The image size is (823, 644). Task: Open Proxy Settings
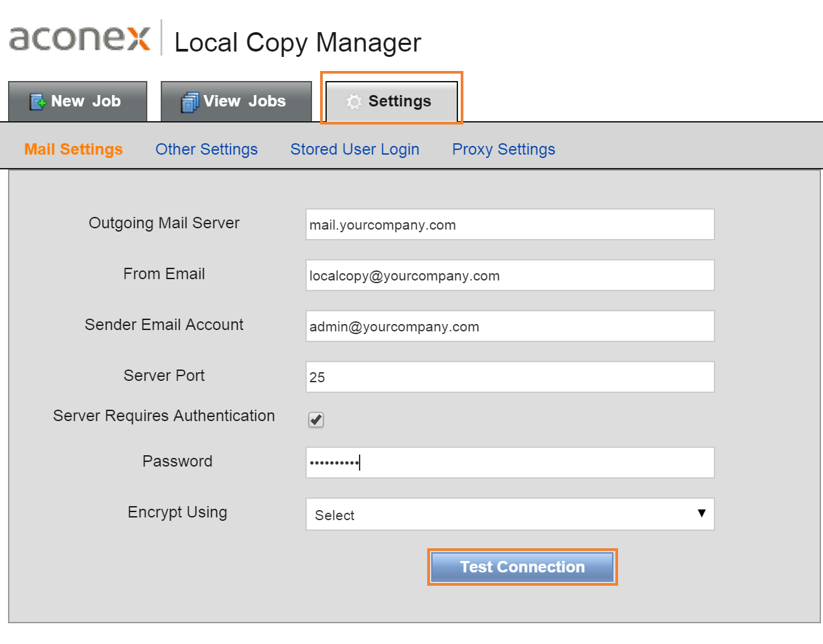tap(504, 149)
